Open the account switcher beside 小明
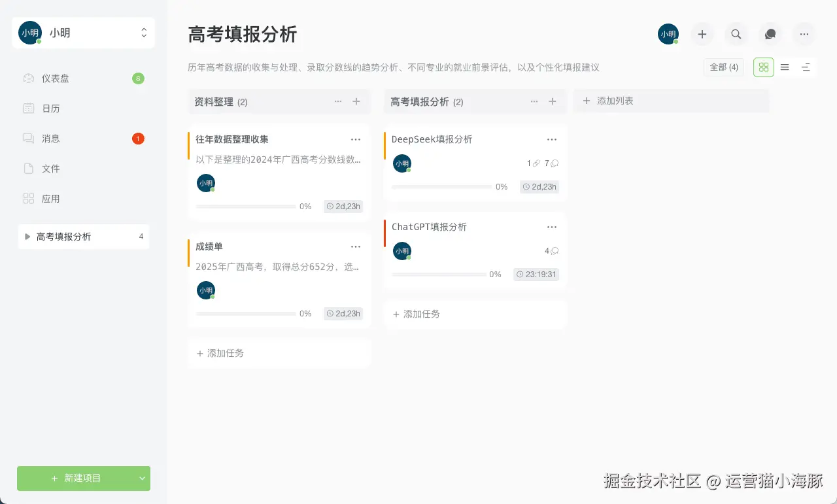837x504 pixels. tap(144, 32)
